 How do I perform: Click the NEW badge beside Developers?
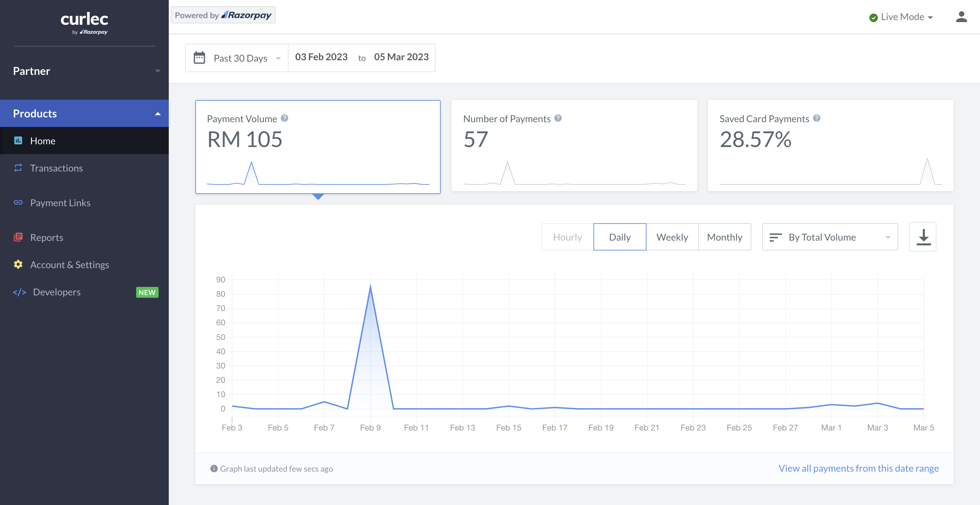coord(147,292)
